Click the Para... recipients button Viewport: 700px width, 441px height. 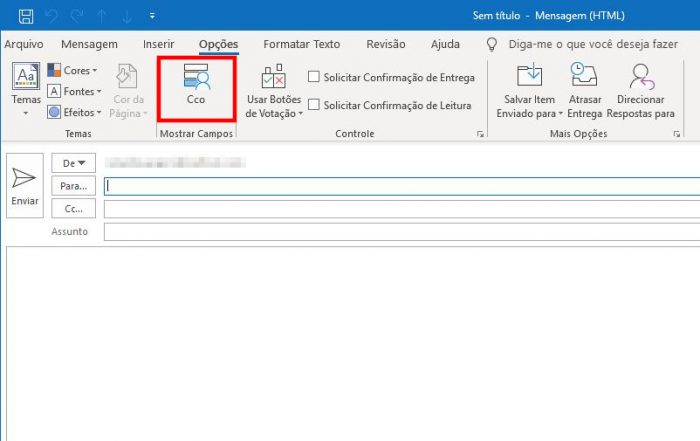[74, 186]
